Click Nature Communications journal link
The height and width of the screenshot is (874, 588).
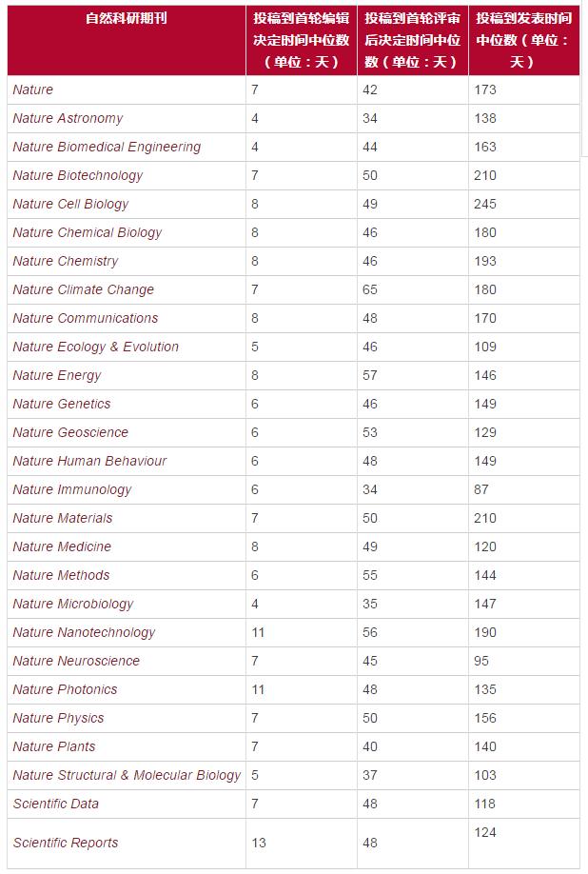click(86, 318)
